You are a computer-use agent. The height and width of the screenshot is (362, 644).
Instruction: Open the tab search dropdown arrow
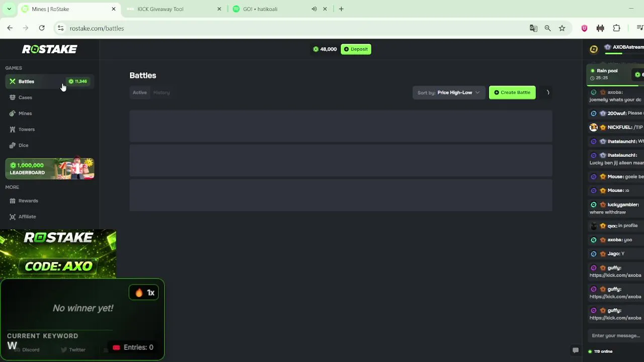[9, 9]
